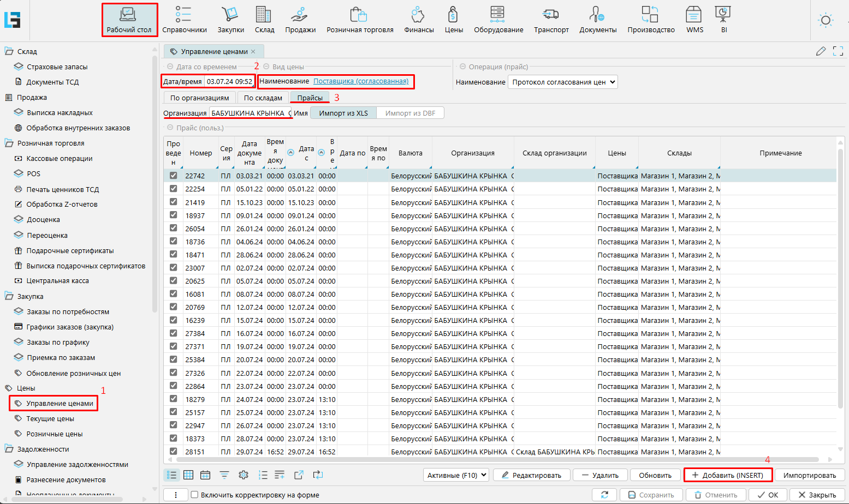
Task: Toggle Проведен checkbox for document 28151
Action: pyautogui.click(x=173, y=452)
